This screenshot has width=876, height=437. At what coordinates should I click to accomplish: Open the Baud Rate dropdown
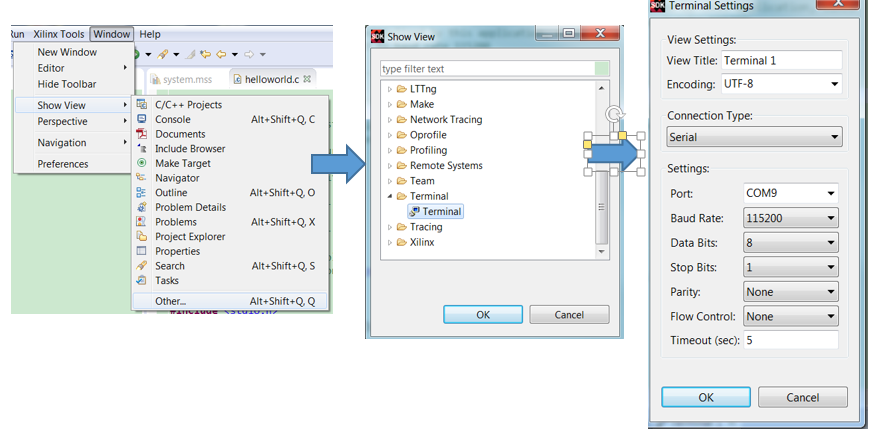791,218
